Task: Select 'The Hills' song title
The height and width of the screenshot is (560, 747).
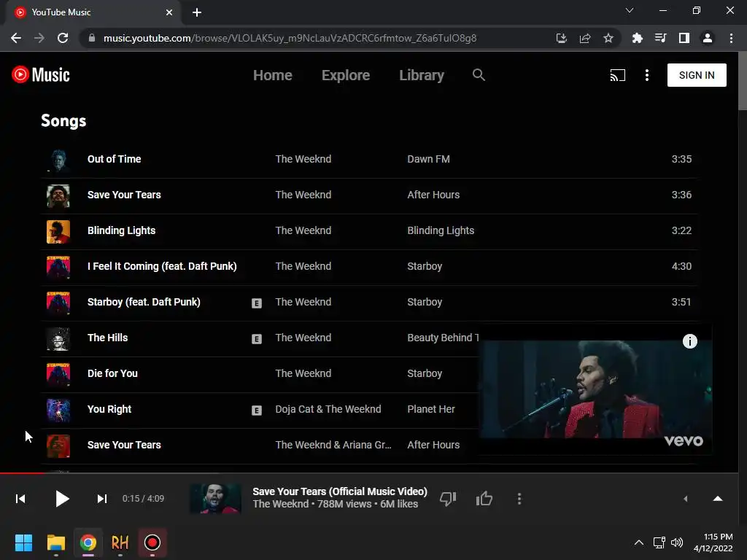Action: pyautogui.click(x=108, y=338)
